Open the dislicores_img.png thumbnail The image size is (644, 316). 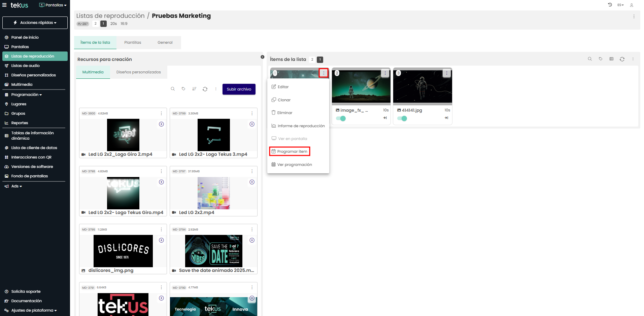click(x=123, y=251)
